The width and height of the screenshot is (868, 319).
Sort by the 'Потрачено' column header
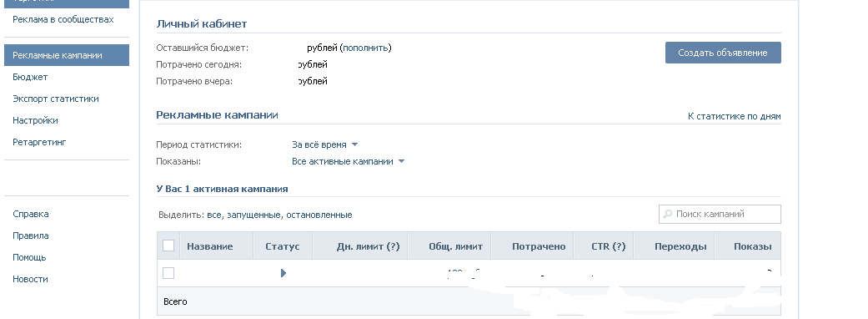[539, 246]
